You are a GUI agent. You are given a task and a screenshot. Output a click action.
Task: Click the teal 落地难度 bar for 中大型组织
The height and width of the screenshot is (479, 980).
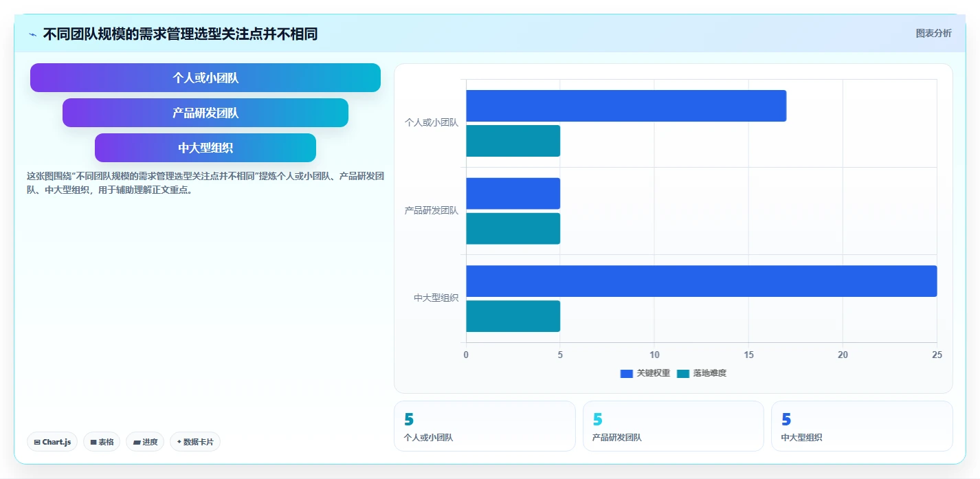point(513,316)
